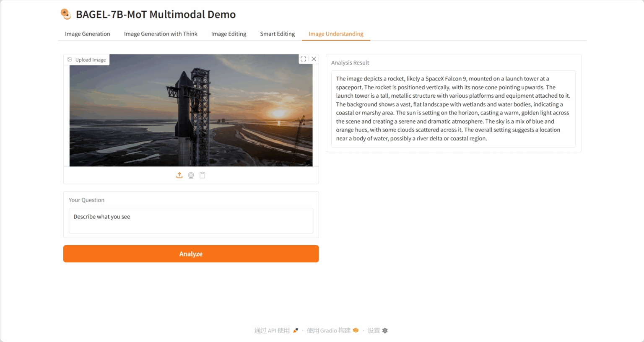Open the API usage link in footer
Image resolution: width=644 pixels, height=342 pixels.
[276, 330]
